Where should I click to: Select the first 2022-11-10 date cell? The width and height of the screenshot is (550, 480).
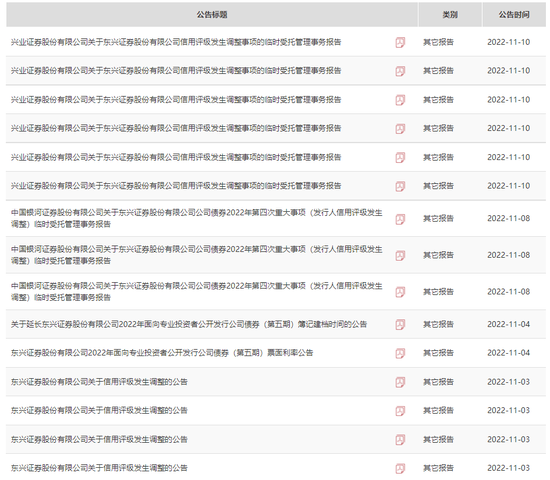(509, 42)
